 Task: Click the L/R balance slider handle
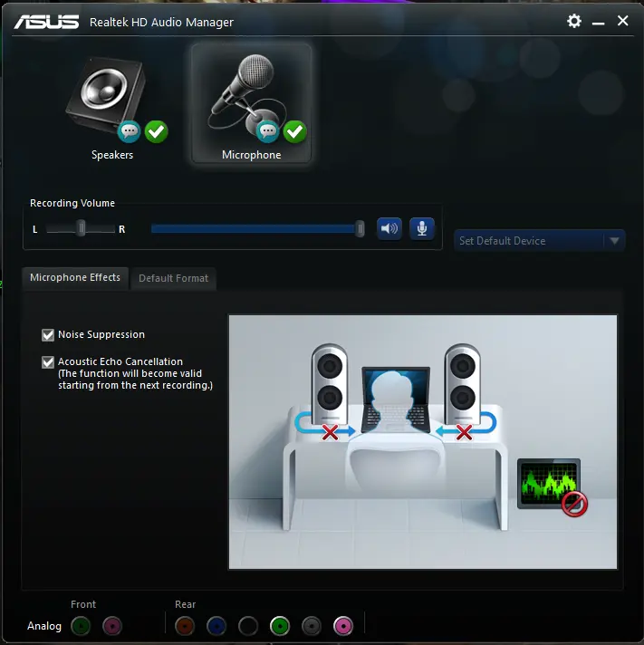[x=81, y=228]
